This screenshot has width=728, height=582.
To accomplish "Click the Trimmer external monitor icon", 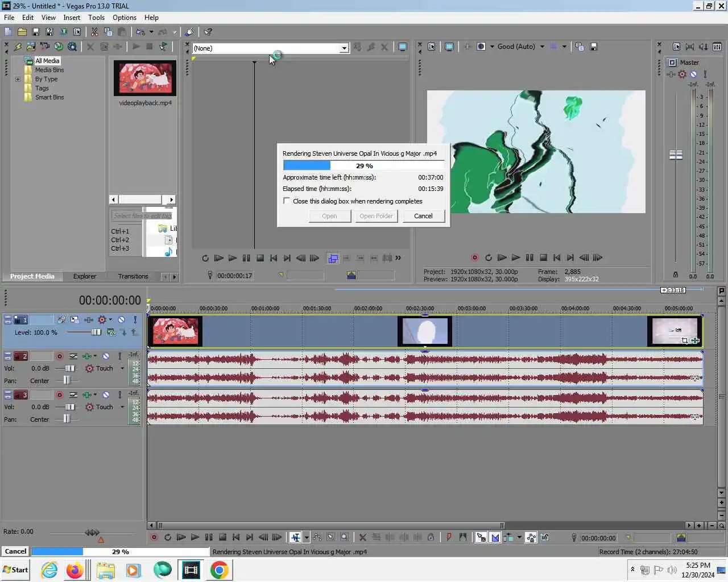I will (403, 47).
